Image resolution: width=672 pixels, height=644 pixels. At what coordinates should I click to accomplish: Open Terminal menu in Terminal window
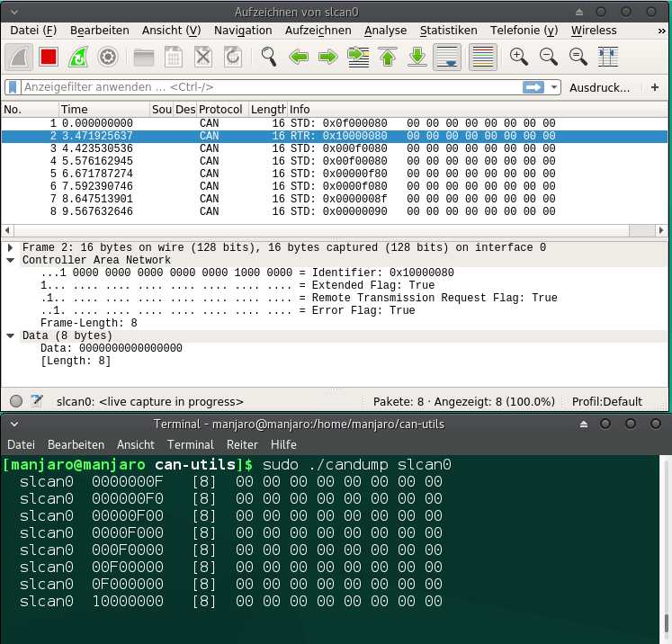(x=191, y=444)
